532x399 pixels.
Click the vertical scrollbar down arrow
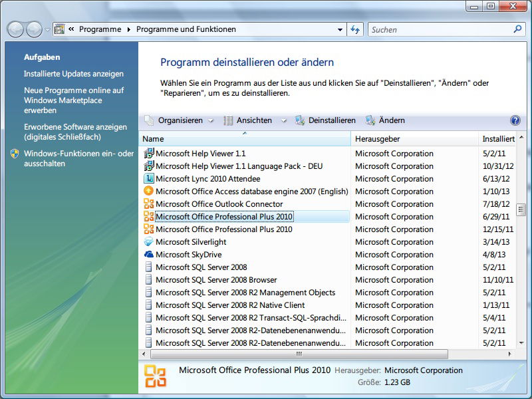point(521,343)
